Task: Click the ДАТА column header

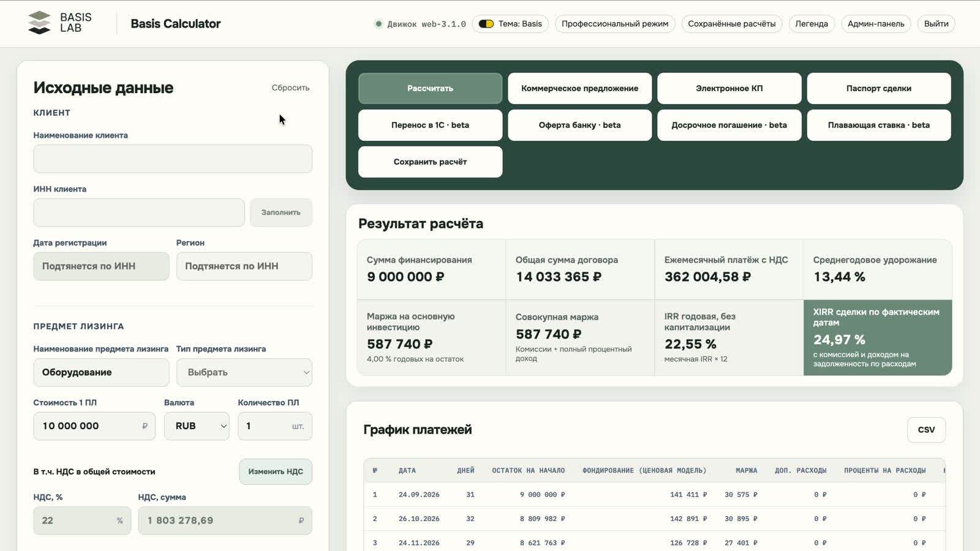Action: [x=407, y=471]
